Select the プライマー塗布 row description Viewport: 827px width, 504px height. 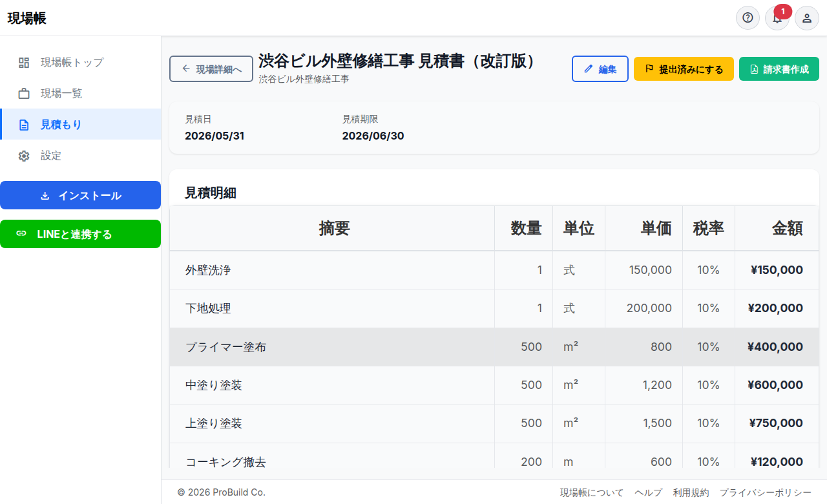(x=225, y=347)
